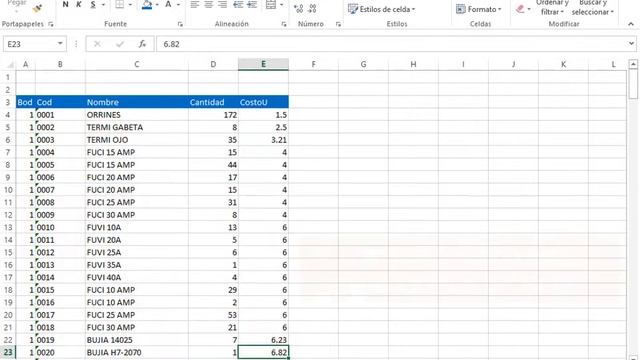640x360 pixels.
Task: Center text horizontally
Action: 209,5
